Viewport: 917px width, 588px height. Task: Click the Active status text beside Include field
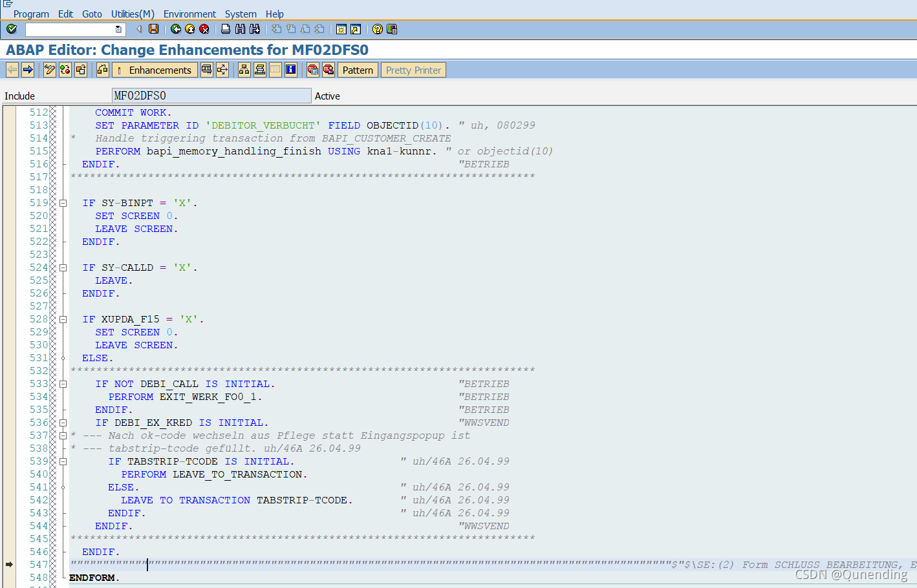(327, 96)
